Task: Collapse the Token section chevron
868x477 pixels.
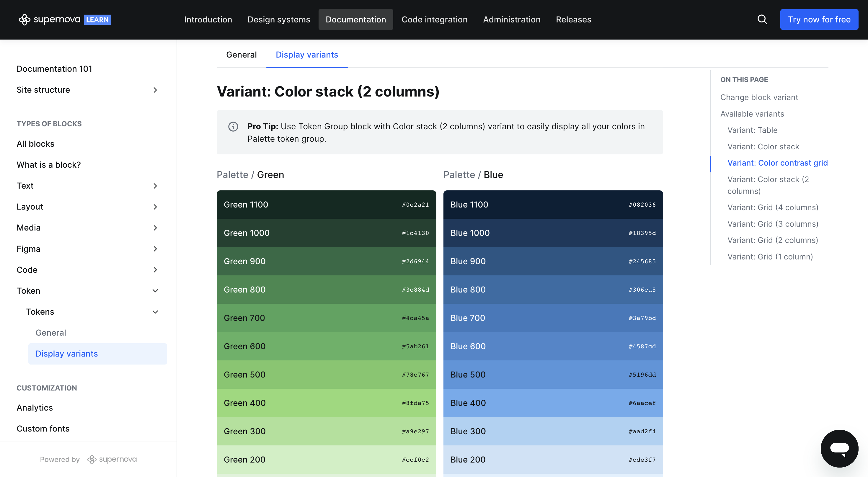Action: tap(155, 291)
